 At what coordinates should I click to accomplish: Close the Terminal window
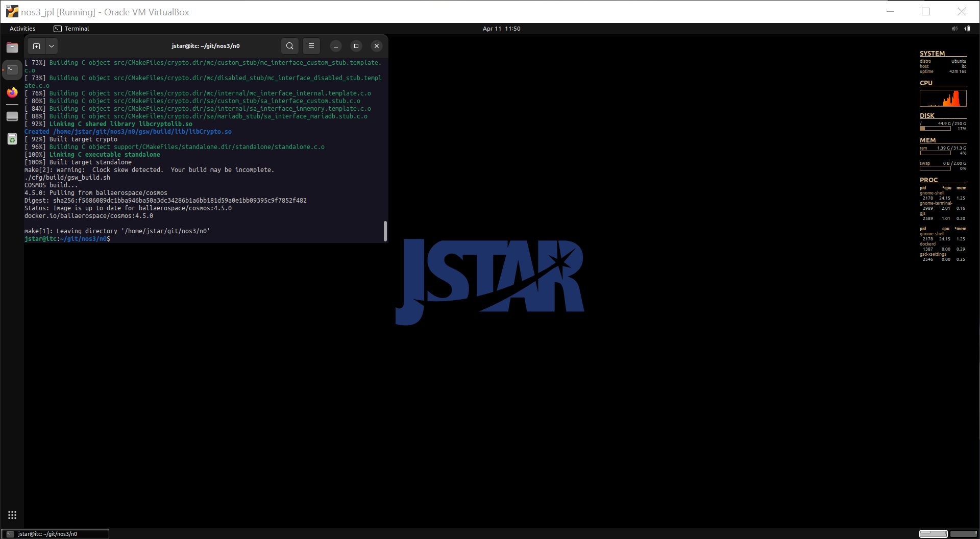[377, 46]
